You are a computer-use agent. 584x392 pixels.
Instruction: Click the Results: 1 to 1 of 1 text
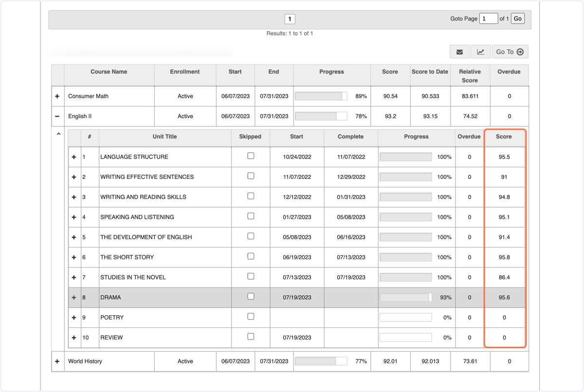[290, 34]
